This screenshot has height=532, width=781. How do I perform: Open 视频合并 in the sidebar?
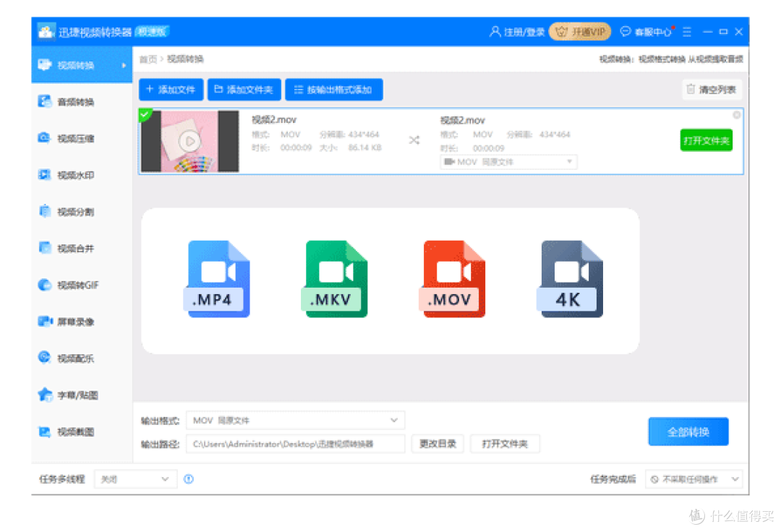[x=82, y=249]
